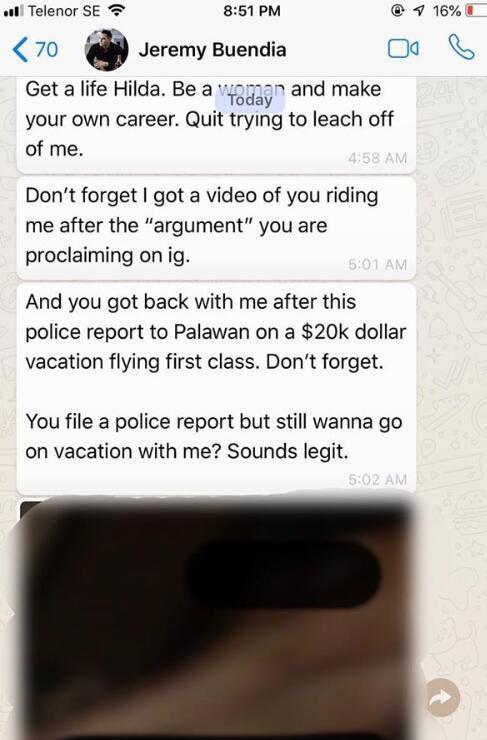Screen dimensions: 487x740
Task: Open Jeremy Buendia's profile picture
Action: (x=107, y=50)
